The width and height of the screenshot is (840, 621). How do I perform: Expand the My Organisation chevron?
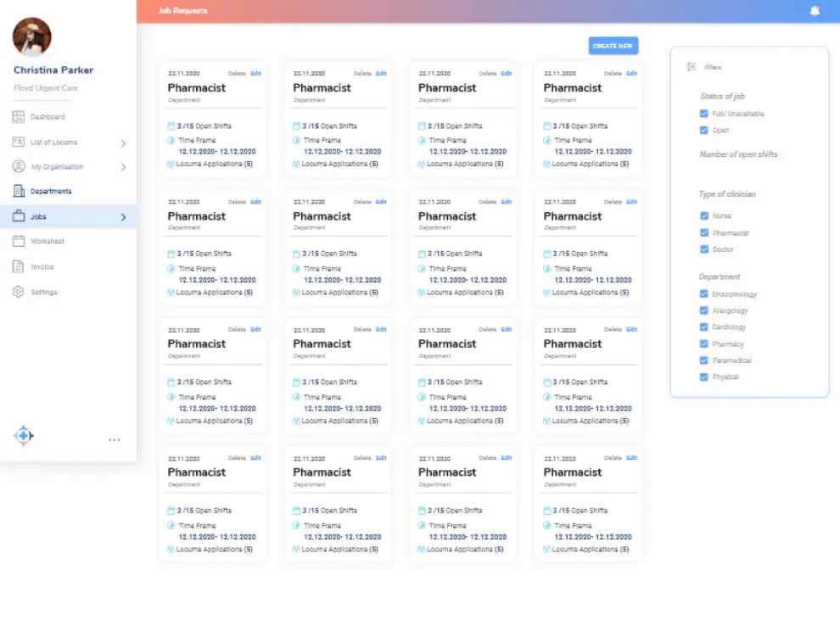[123, 167]
